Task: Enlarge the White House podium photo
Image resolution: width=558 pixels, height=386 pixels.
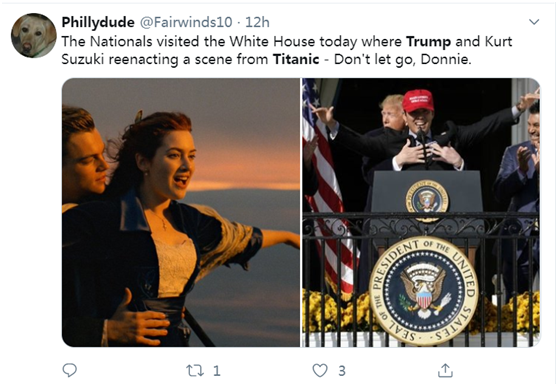Action: click(x=421, y=212)
